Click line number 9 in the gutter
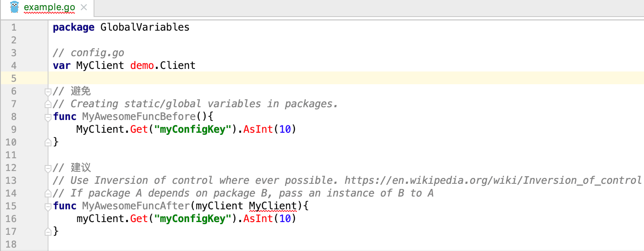 [x=13, y=129]
